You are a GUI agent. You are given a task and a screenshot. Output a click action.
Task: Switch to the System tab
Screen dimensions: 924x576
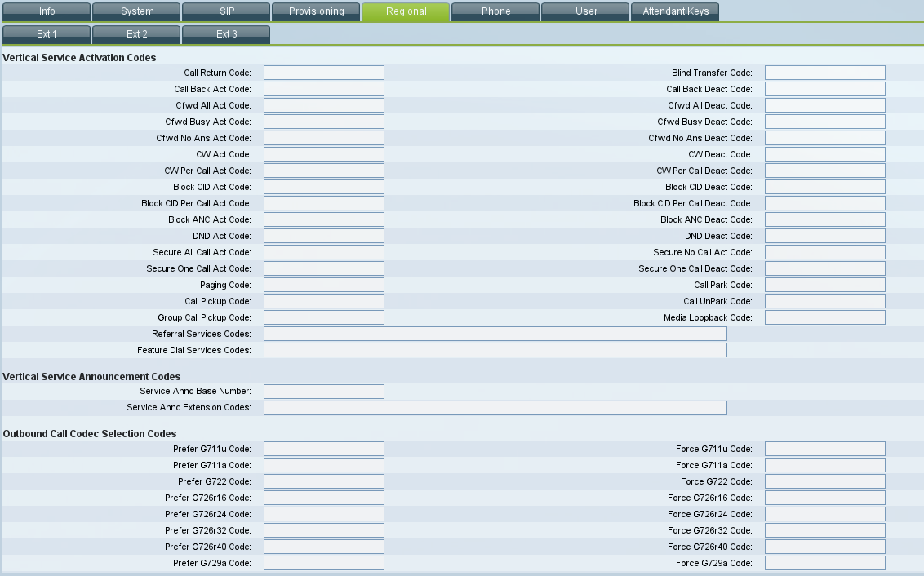(x=136, y=11)
